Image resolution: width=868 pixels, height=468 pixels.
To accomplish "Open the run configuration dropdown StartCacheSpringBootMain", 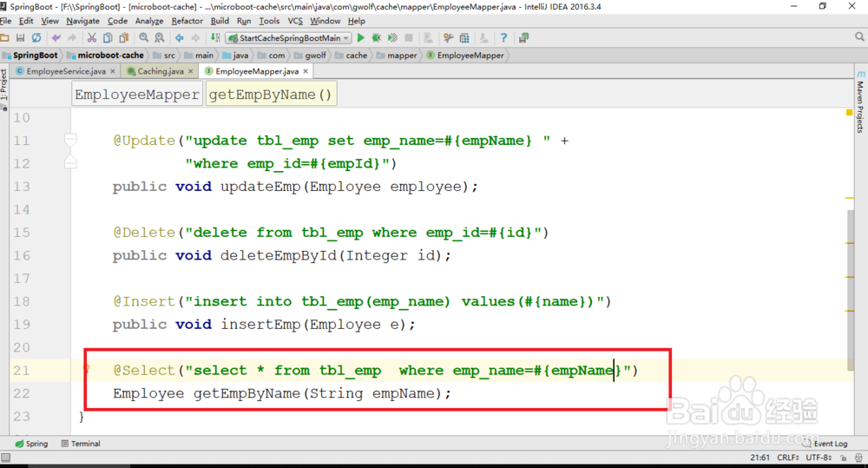I will click(289, 37).
